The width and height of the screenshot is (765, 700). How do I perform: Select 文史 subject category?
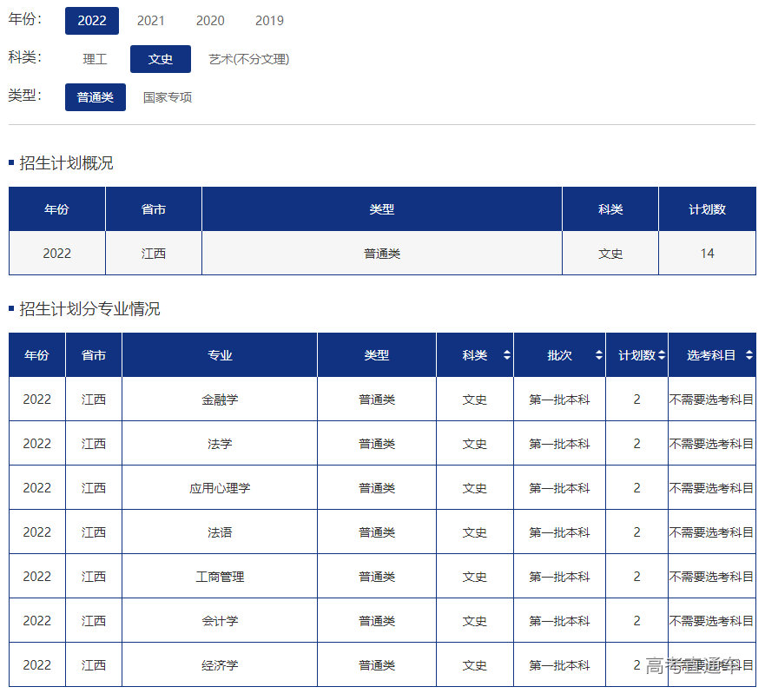pos(161,59)
